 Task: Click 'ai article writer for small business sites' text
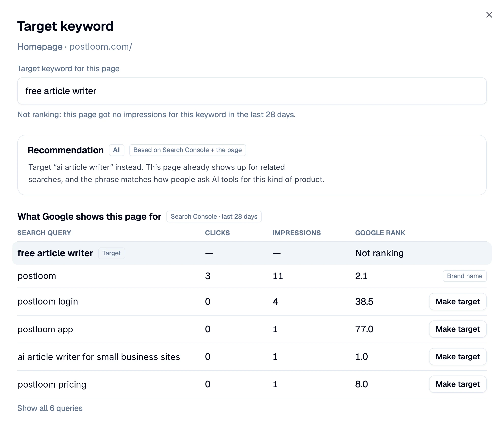pyautogui.click(x=99, y=357)
